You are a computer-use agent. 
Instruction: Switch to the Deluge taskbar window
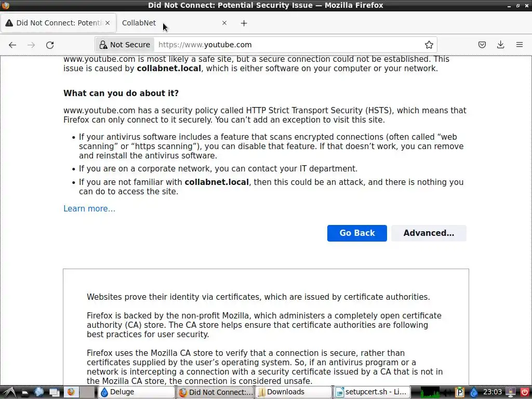coord(137,392)
